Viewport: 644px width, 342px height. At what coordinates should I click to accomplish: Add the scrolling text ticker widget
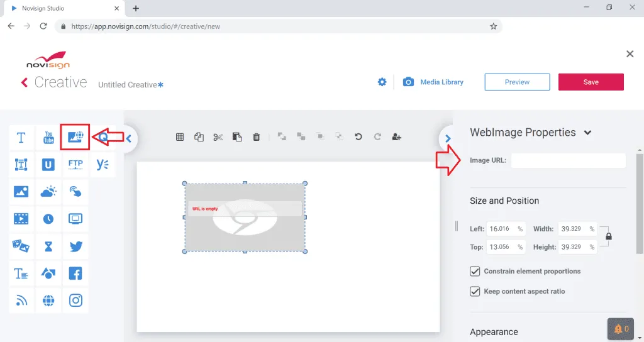tap(21, 273)
